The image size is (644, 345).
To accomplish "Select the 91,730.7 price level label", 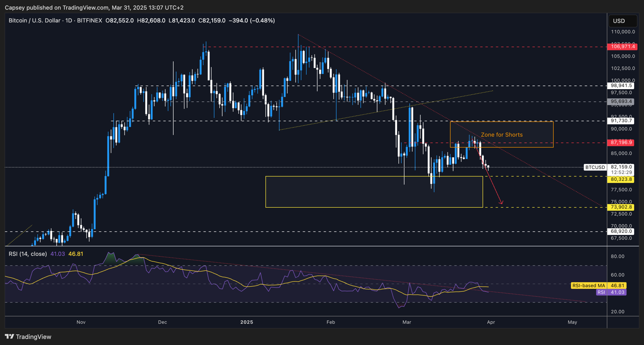I will pos(621,121).
